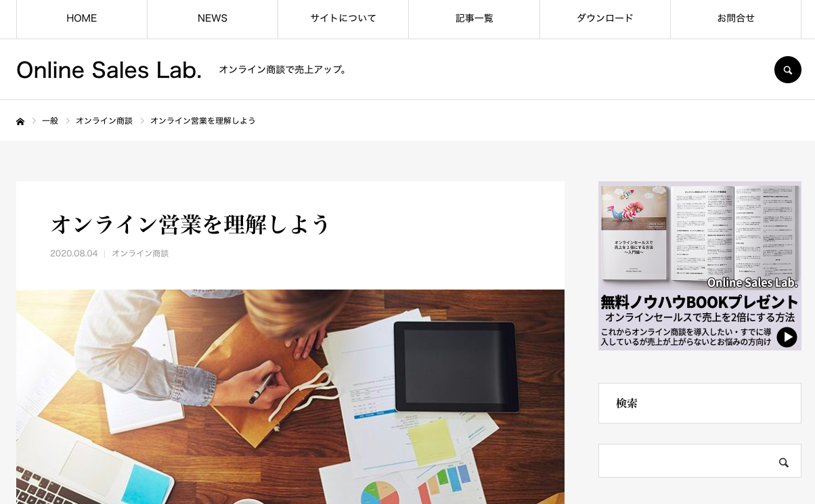
Task: Open the 記事一覧 menu item
Action: pos(474,19)
